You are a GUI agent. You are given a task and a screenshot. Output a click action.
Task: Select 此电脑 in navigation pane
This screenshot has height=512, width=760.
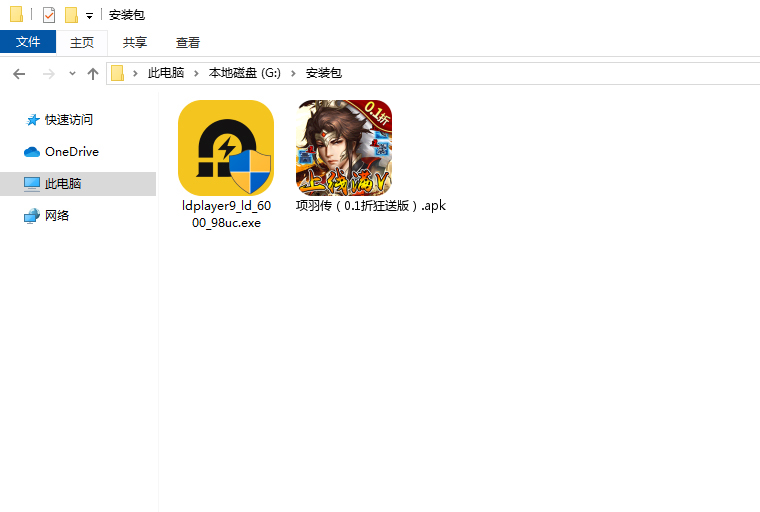click(63, 184)
